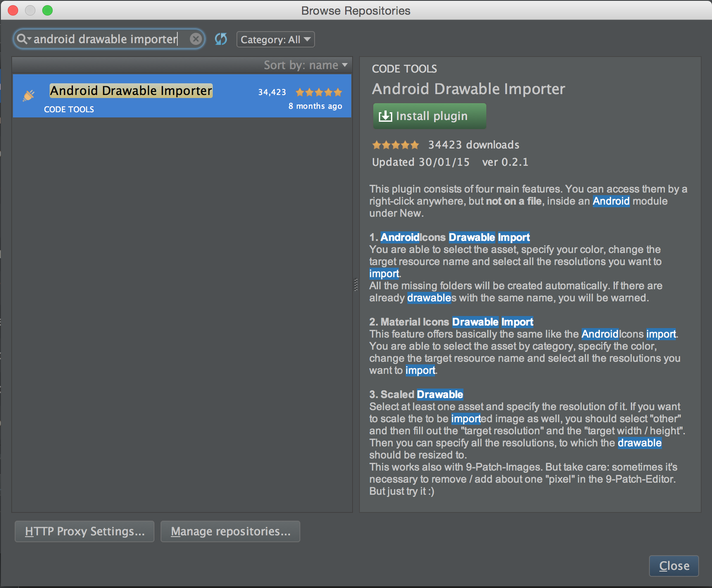Click the green macOS zoom window button
Image resolution: width=712 pixels, height=588 pixels.
pos(47,10)
